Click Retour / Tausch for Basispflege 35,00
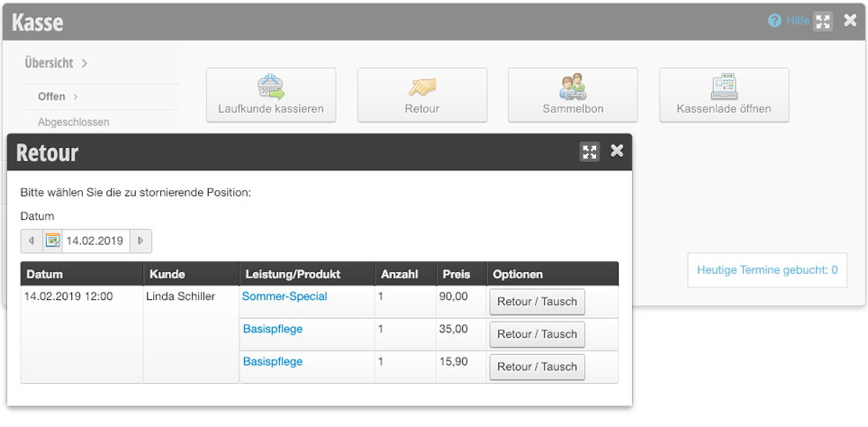Screen dimensions: 868x427 [x=537, y=334]
